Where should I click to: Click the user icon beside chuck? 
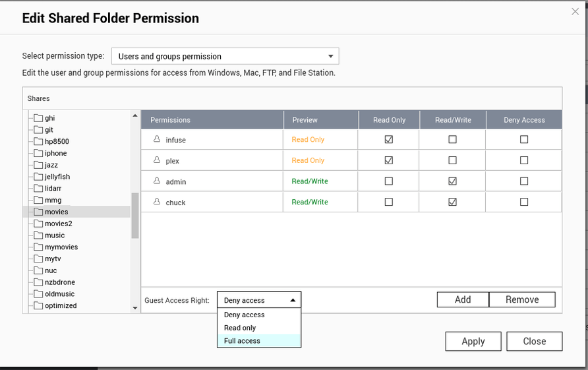pyautogui.click(x=157, y=202)
